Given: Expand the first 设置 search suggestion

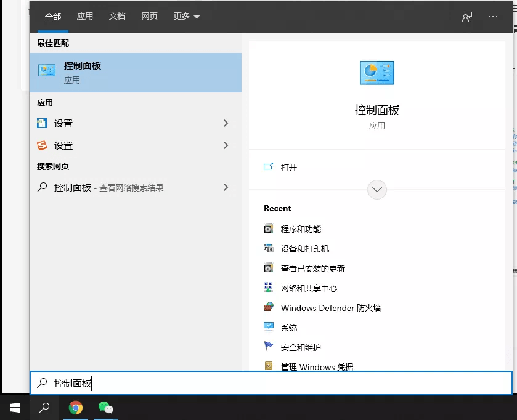Looking at the screenshot, I should pos(226,123).
